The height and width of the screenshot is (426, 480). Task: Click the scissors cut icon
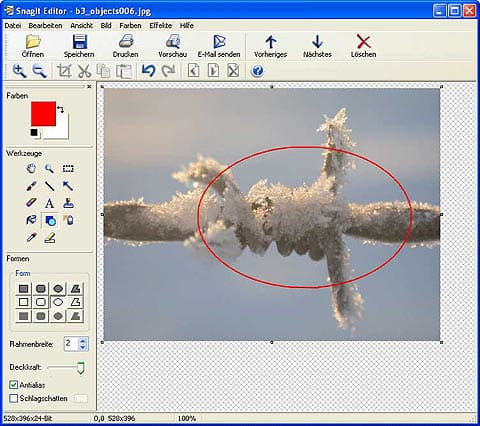coord(84,71)
